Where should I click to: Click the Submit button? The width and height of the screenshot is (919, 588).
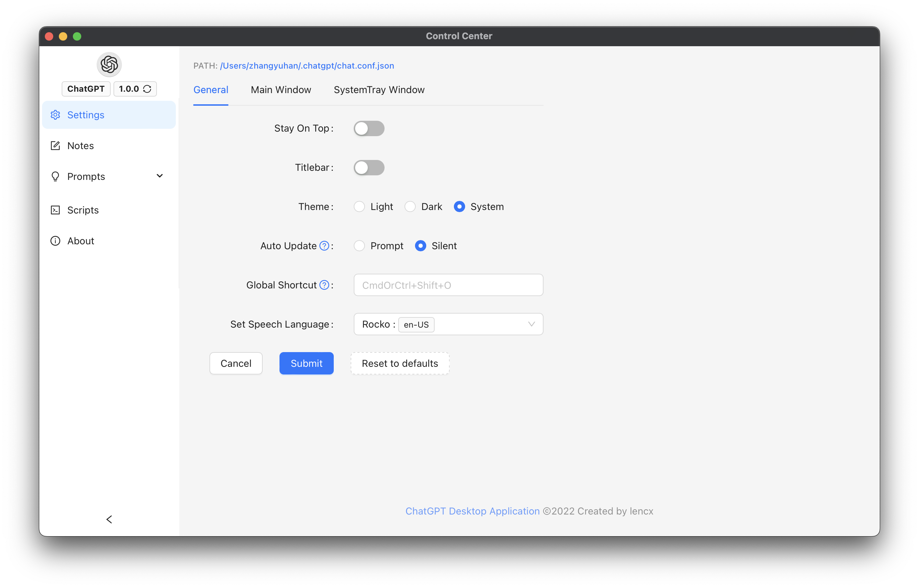(x=306, y=363)
